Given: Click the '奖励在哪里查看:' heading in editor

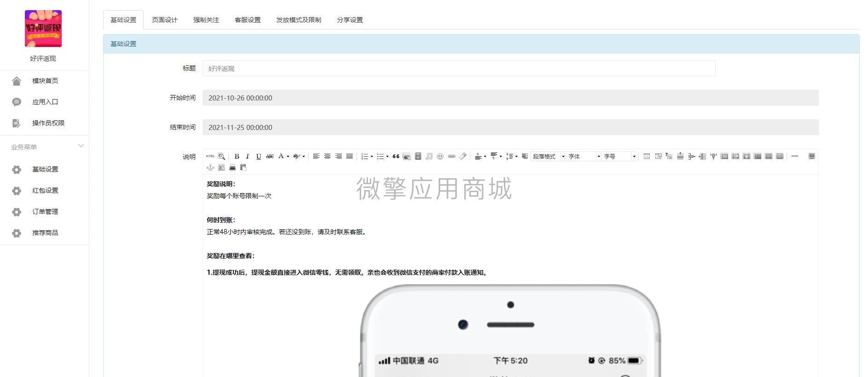Looking at the screenshot, I should click(231, 256).
